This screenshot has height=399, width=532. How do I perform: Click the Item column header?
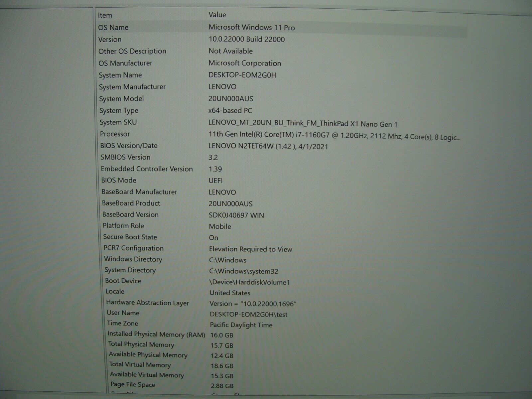pyautogui.click(x=105, y=15)
